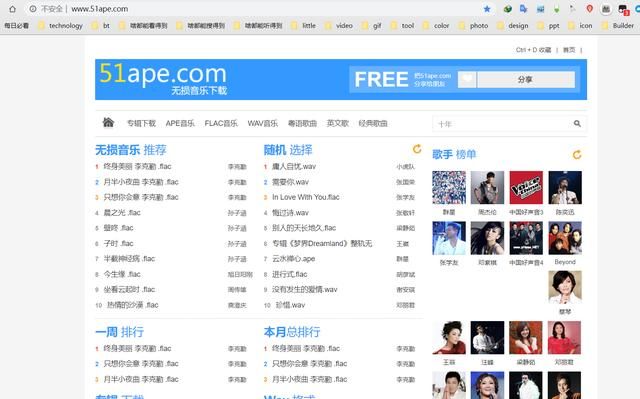640x399 pixels.
Task: Refresh the 随机选择 list
Action: [x=417, y=149]
